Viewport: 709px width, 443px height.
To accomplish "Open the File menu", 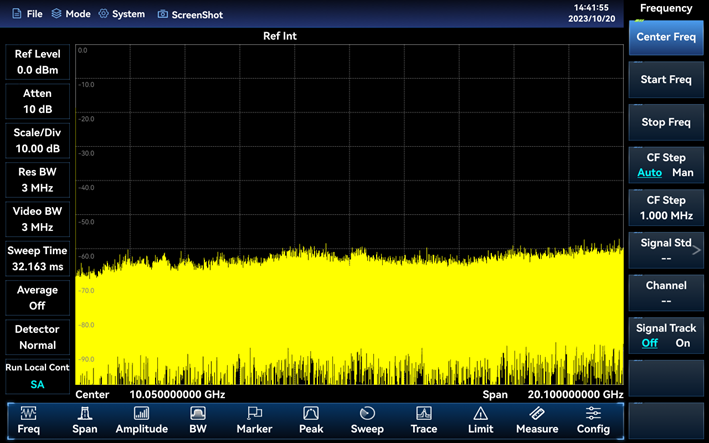I will [x=27, y=15].
